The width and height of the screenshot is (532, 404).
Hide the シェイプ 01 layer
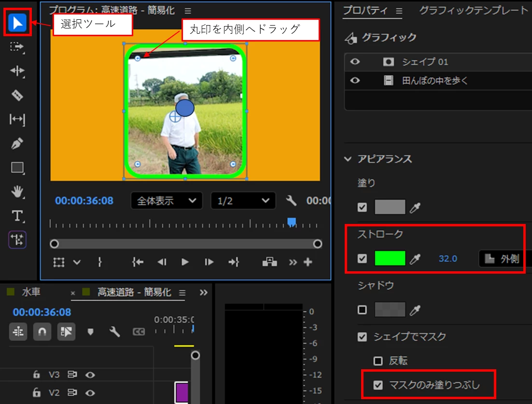pyautogui.click(x=355, y=62)
